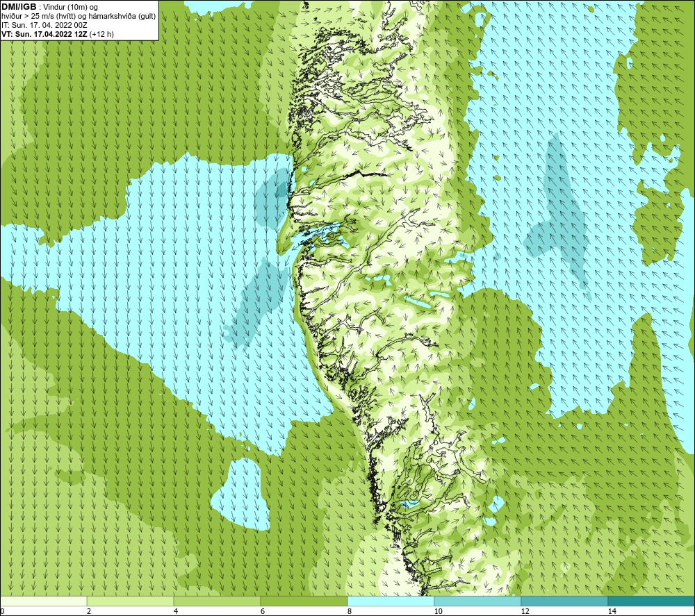The image size is (695, 616).
Task: Click the '2' label on the scale
Action: (89, 611)
